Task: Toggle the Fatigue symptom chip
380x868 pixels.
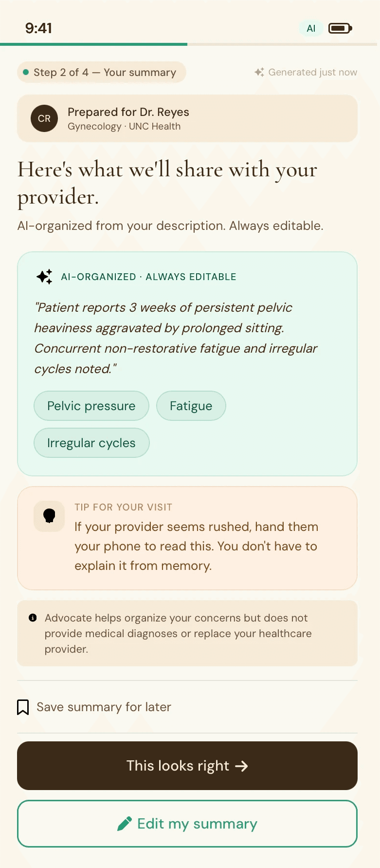Action: [x=191, y=406]
